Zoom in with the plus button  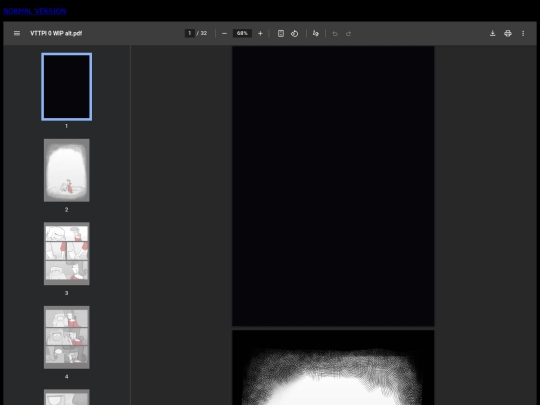pyautogui.click(x=260, y=33)
